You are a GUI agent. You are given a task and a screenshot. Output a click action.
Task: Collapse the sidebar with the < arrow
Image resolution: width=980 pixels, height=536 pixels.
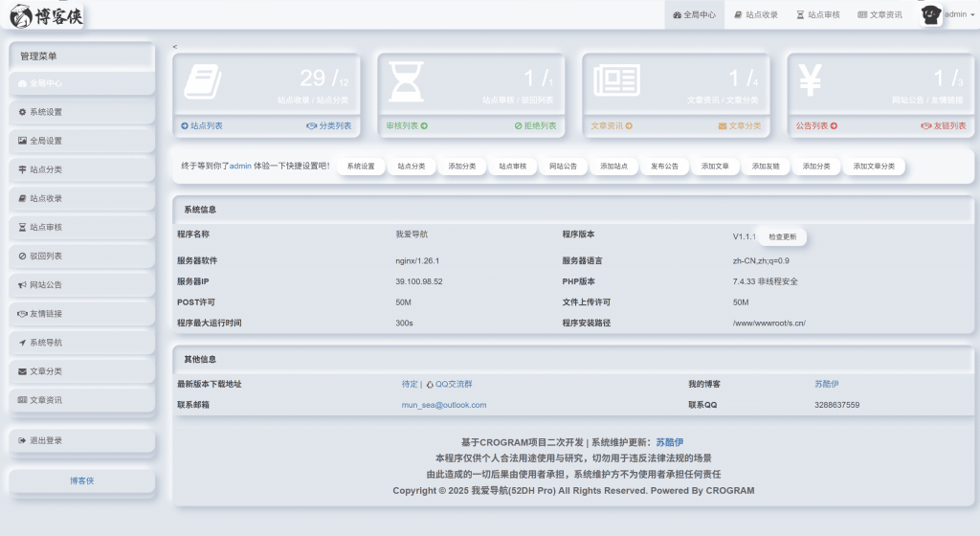[x=175, y=47]
